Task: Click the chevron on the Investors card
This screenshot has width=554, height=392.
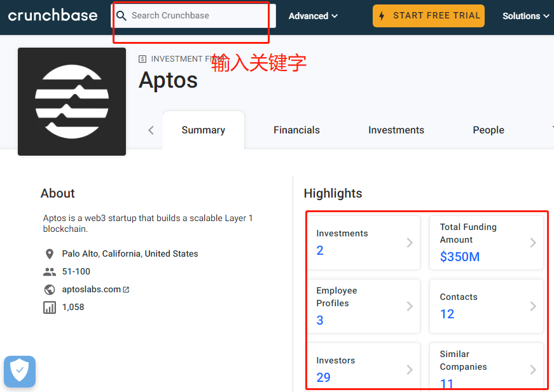Action: click(x=410, y=370)
